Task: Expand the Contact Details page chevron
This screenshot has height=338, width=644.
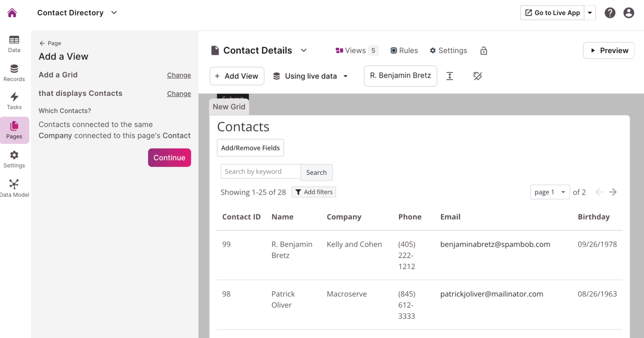Action: coord(304,50)
